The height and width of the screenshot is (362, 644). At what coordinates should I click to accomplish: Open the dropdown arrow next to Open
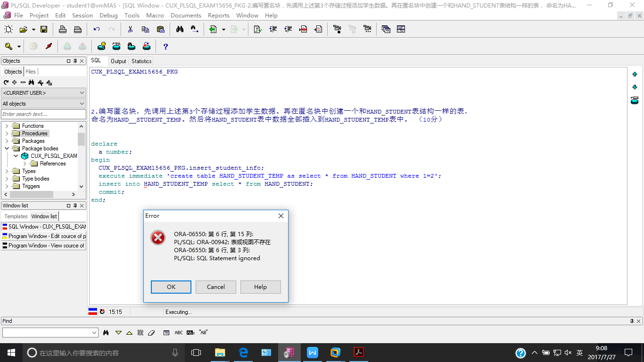click(x=33, y=29)
